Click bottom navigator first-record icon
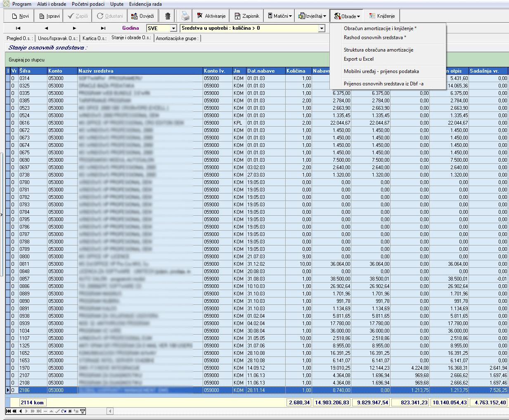Image resolution: width=509 pixels, height=420 pixels. pyautogui.click(x=8, y=411)
